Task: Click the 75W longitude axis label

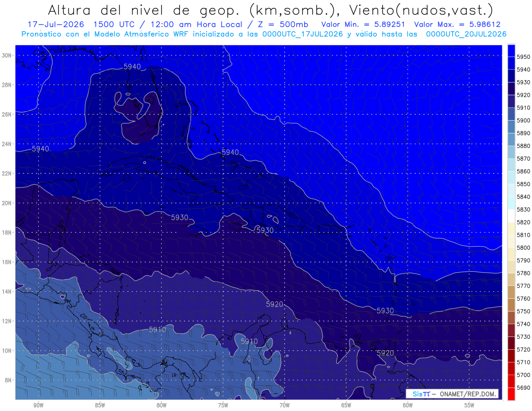Action: 223,405
